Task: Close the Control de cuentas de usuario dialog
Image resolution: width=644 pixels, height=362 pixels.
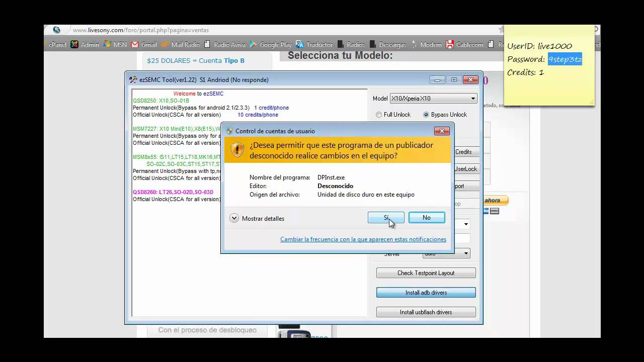Action: (441, 131)
